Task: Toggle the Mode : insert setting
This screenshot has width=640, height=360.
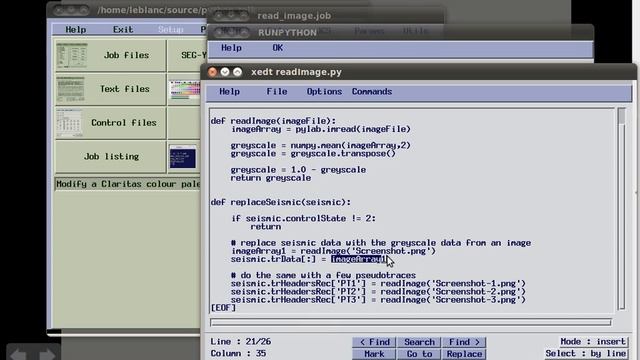Action: point(593,341)
